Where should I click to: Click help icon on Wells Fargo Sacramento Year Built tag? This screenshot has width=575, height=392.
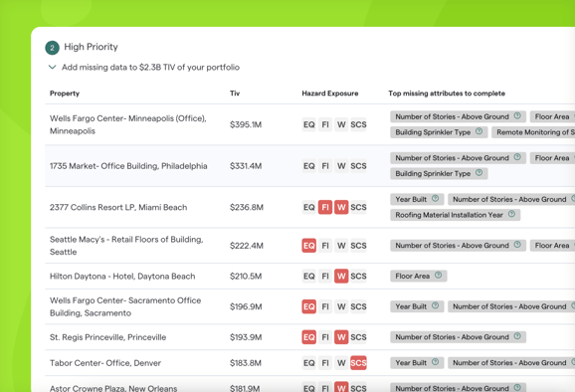tap(435, 305)
